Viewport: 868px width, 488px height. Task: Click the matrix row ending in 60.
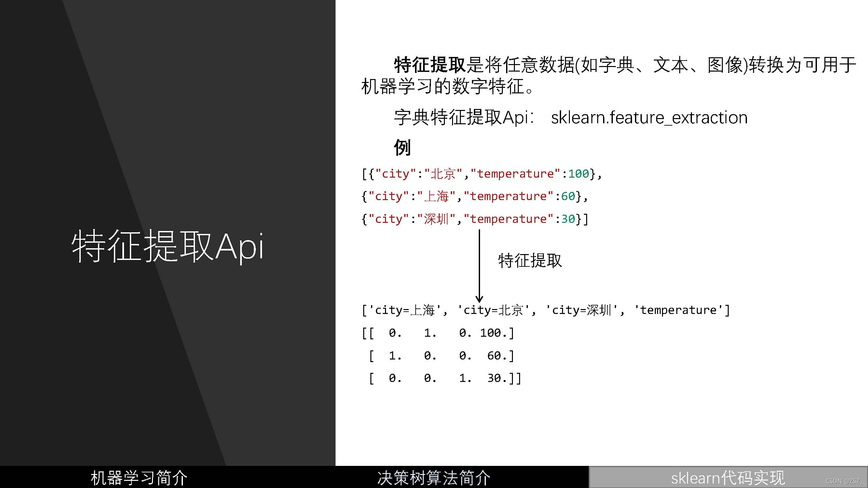pyautogui.click(x=441, y=356)
